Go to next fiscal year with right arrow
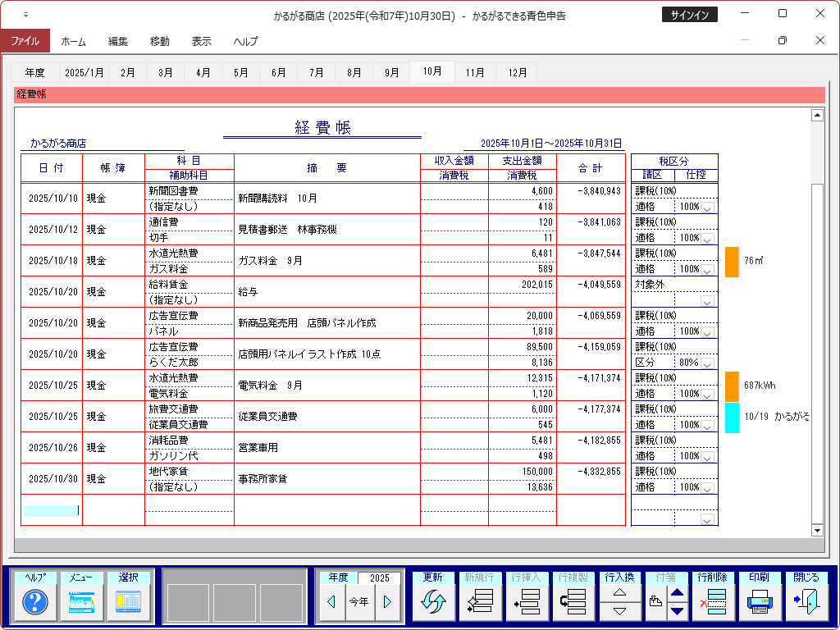Viewport: 840px width, 630px height. click(387, 602)
